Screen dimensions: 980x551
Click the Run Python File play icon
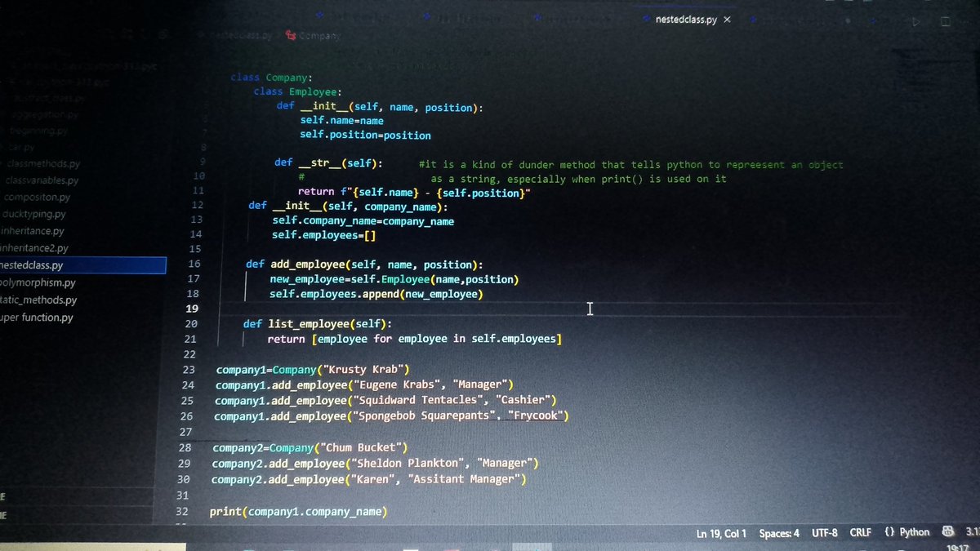coord(916,22)
